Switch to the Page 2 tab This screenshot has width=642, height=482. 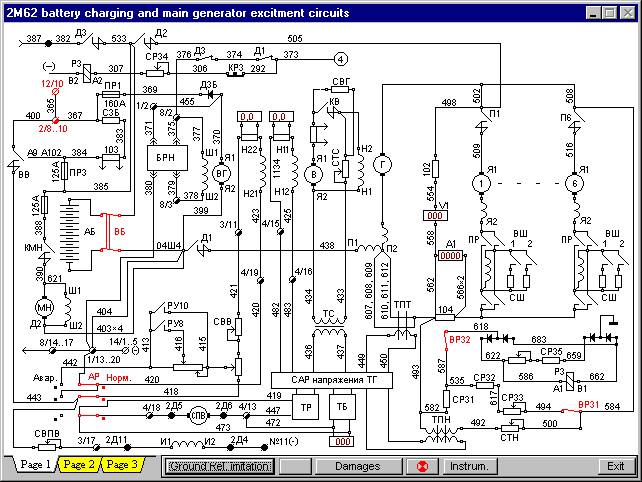pyautogui.click(x=77, y=465)
